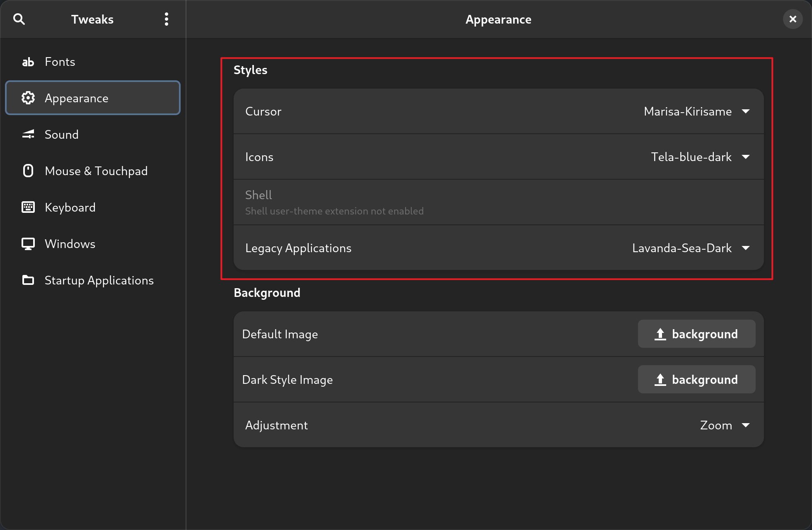Expand the Adjustment zoom dropdown
The width and height of the screenshot is (812, 530).
point(747,425)
